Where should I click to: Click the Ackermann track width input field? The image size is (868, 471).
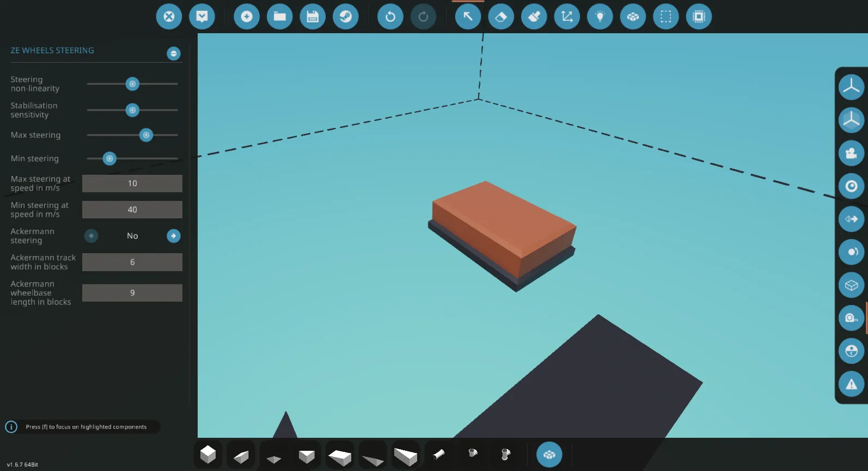[132, 262]
